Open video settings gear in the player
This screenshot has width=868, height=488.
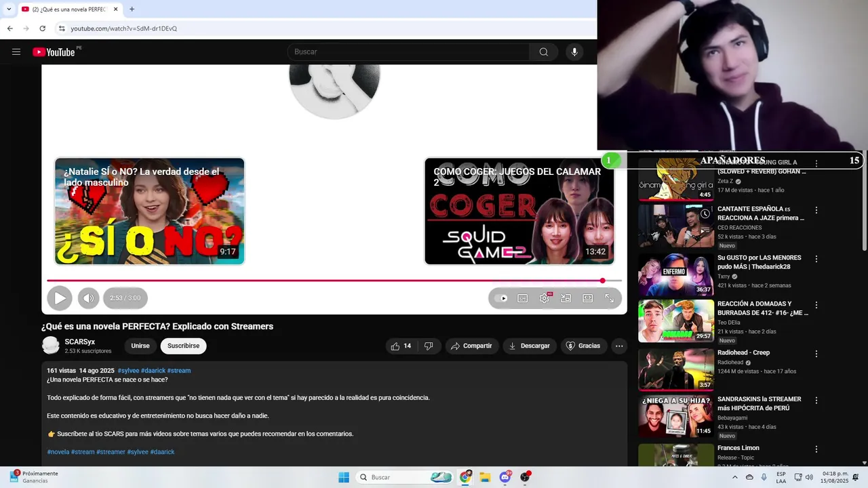[x=545, y=298]
